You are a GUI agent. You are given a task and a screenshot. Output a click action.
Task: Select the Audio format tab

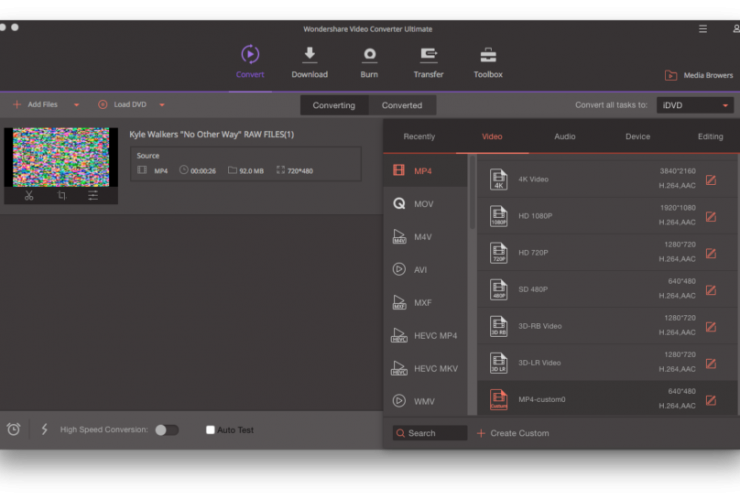click(x=564, y=136)
